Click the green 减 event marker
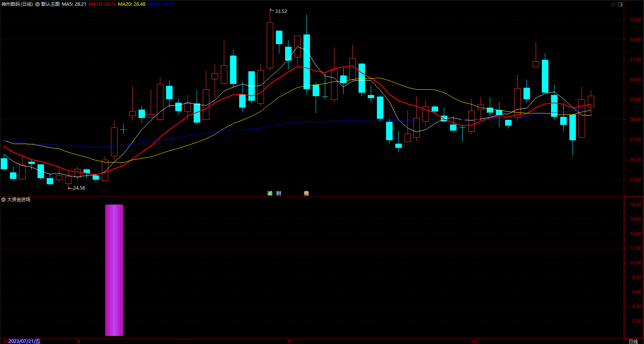The height and width of the screenshot is (344, 644). point(270,193)
